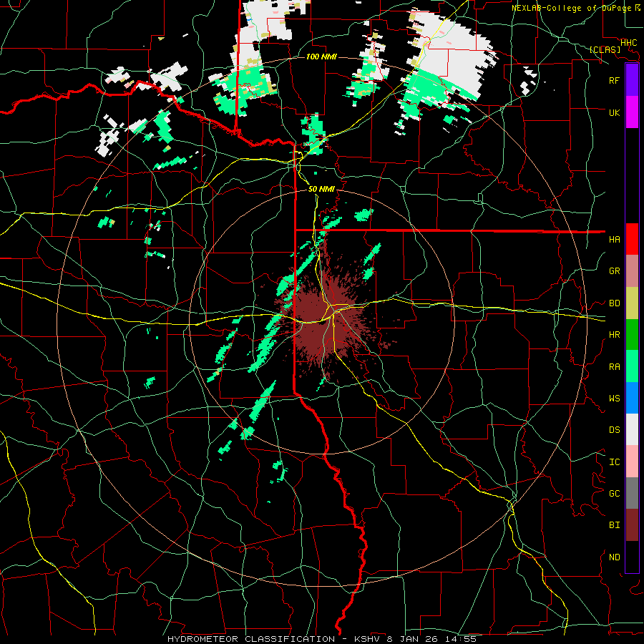
Task: Click the 'BI' legend label
Action: pyautogui.click(x=614, y=525)
